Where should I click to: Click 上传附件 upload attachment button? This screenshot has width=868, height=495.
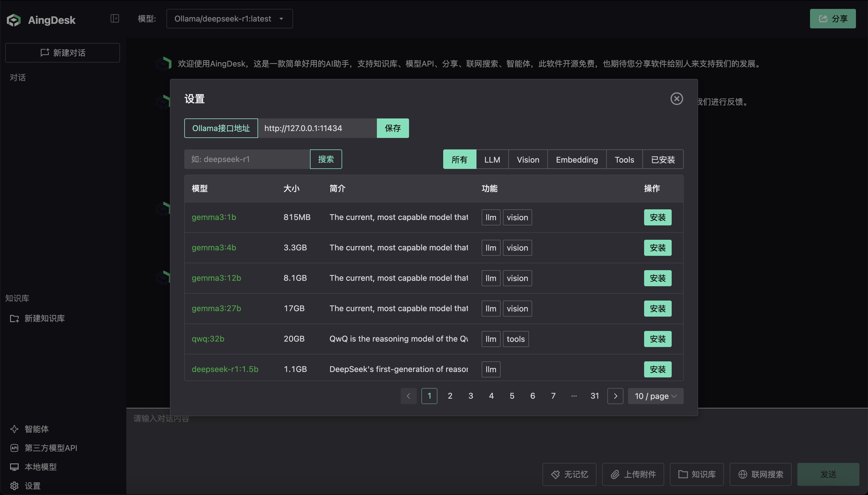tap(633, 474)
